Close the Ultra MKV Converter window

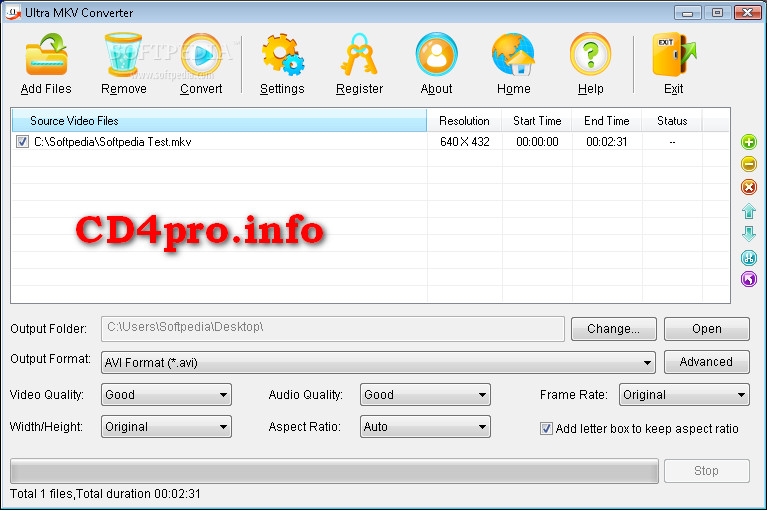click(x=747, y=13)
